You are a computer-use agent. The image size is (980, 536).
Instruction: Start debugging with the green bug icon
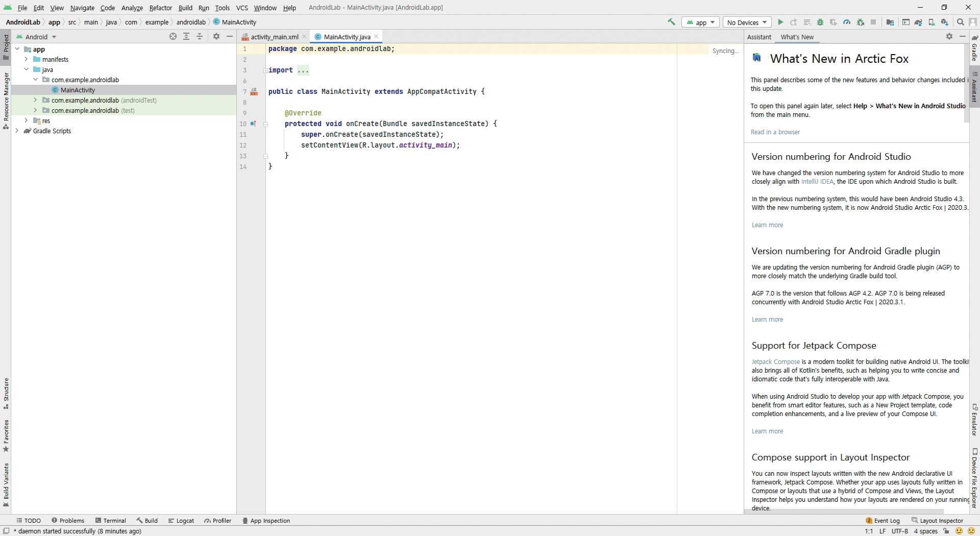click(x=820, y=22)
